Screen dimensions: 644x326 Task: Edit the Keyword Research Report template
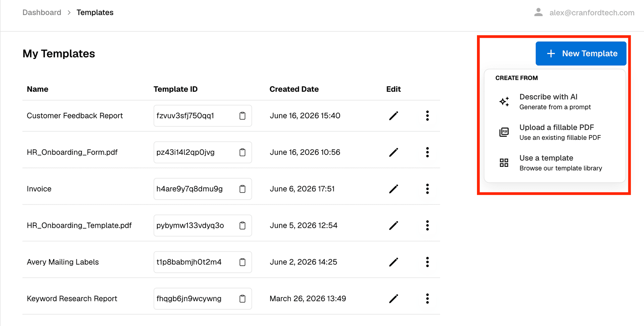pyautogui.click(x=393, y=298)
